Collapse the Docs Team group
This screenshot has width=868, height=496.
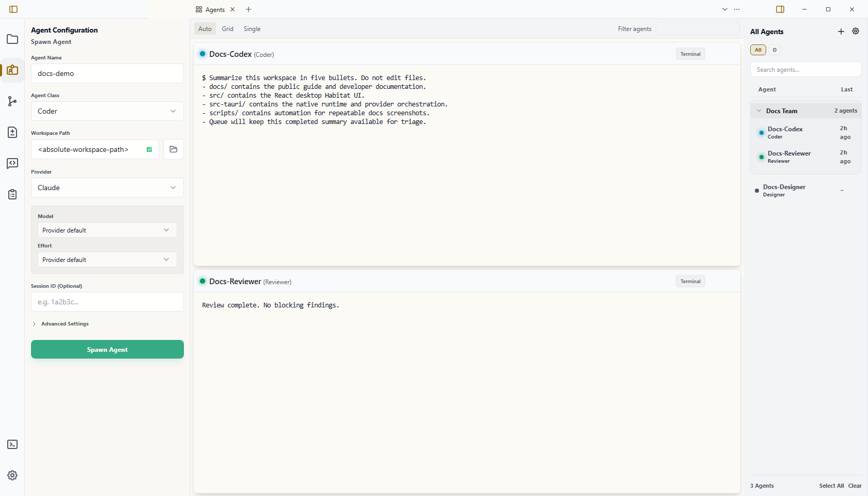pyautogui.click(x=759, y=111)
